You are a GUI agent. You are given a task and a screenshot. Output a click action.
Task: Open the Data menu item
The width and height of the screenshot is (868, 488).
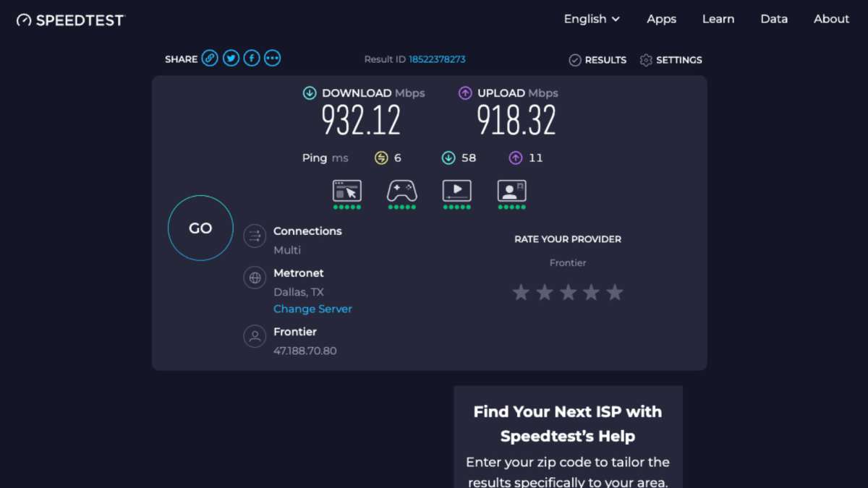[x=774, y=19]
